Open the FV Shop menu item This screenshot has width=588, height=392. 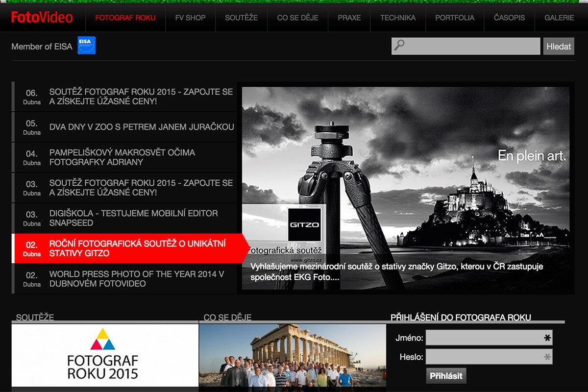(190, 18)
